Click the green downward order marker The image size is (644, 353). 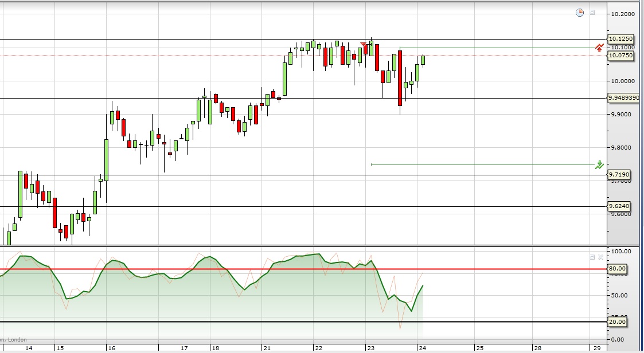pyautogui.click(x=599, y=165)
